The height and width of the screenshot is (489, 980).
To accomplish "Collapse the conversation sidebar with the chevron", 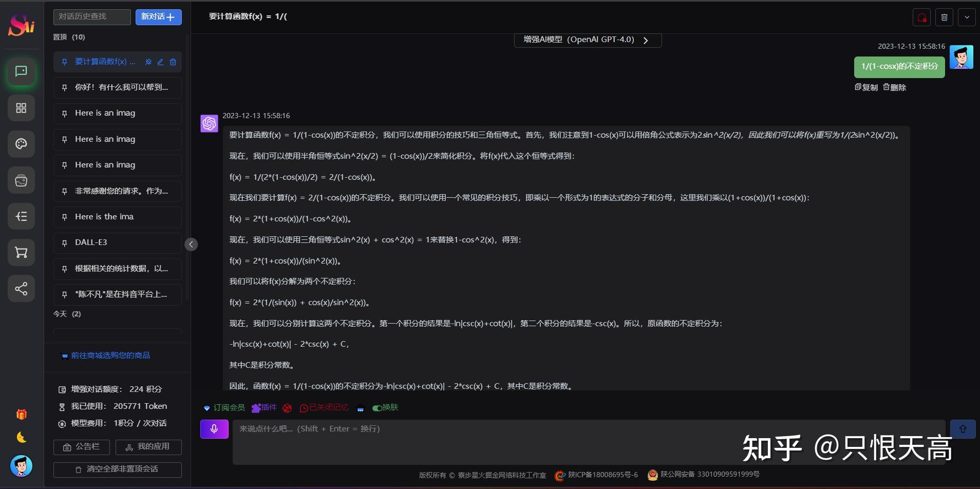I will 191,244.
